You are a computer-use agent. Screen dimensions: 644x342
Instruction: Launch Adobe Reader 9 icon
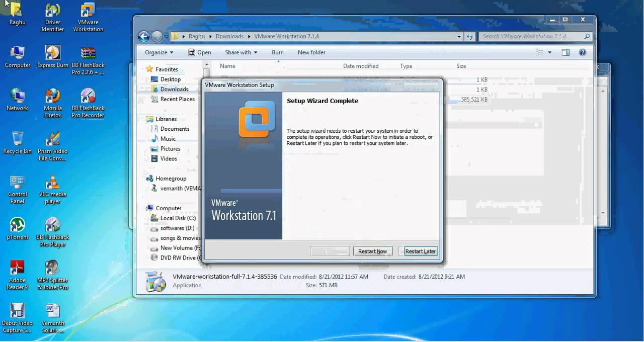tap(17, 275)
